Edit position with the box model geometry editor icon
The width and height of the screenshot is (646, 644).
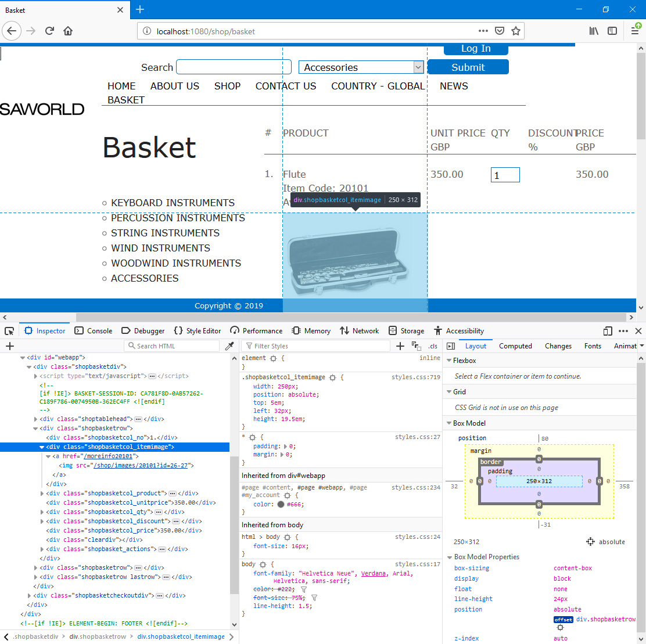(590, 541)
